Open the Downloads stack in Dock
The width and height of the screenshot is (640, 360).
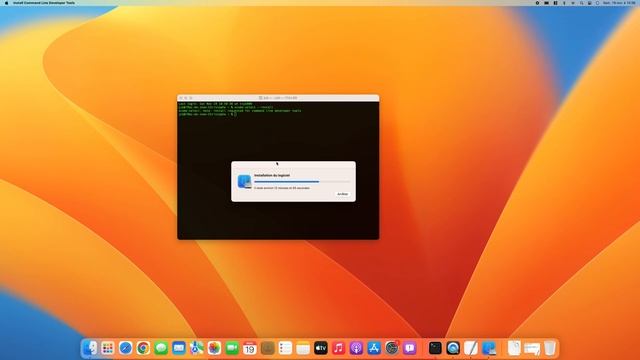coord(532,348)
